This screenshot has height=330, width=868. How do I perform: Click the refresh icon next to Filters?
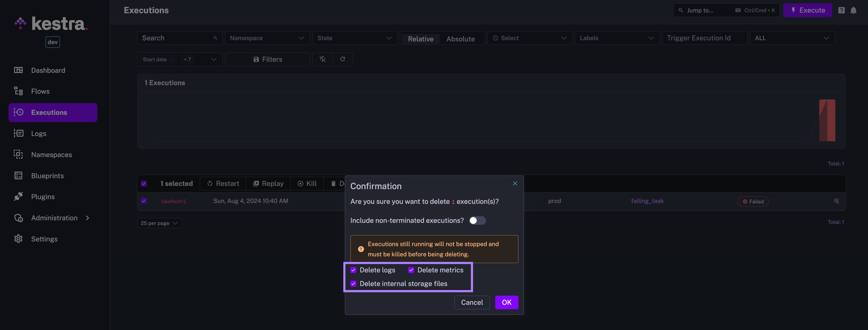click(342, 59)
